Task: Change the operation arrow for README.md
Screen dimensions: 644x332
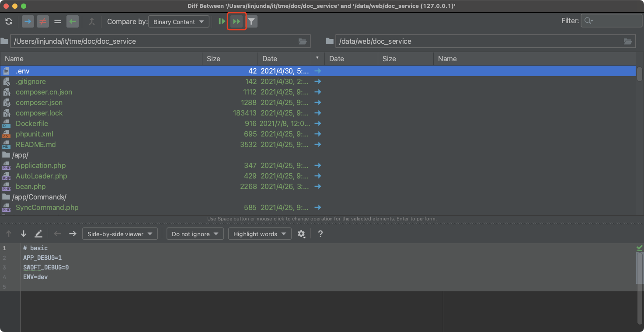Action: pos(318,144)
